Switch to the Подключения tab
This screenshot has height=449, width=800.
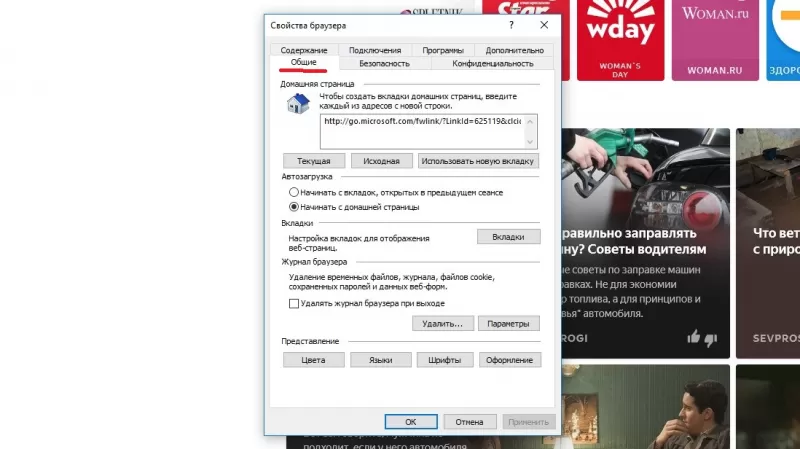tap(375, 50)
